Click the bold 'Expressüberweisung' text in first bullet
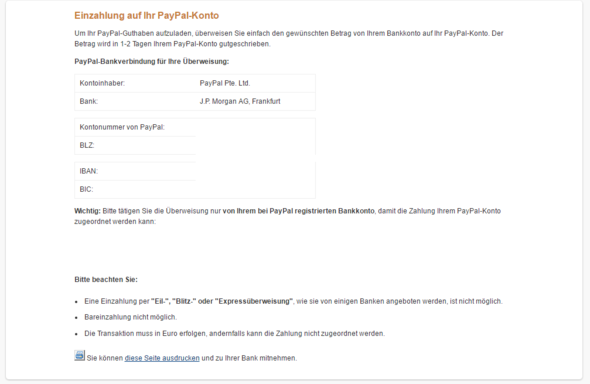The image size is (590, 384). (254, 301)
